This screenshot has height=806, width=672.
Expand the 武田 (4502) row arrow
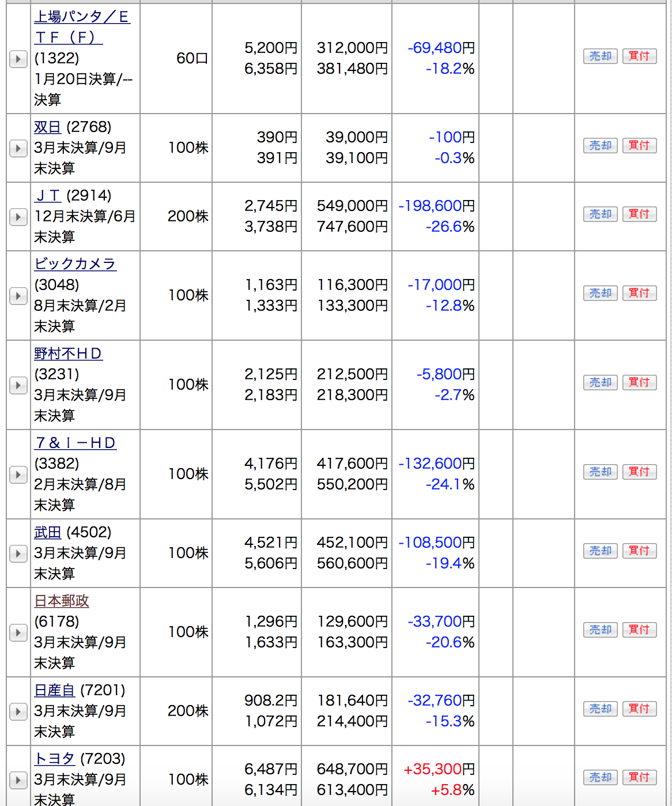(x=18, y=553)
